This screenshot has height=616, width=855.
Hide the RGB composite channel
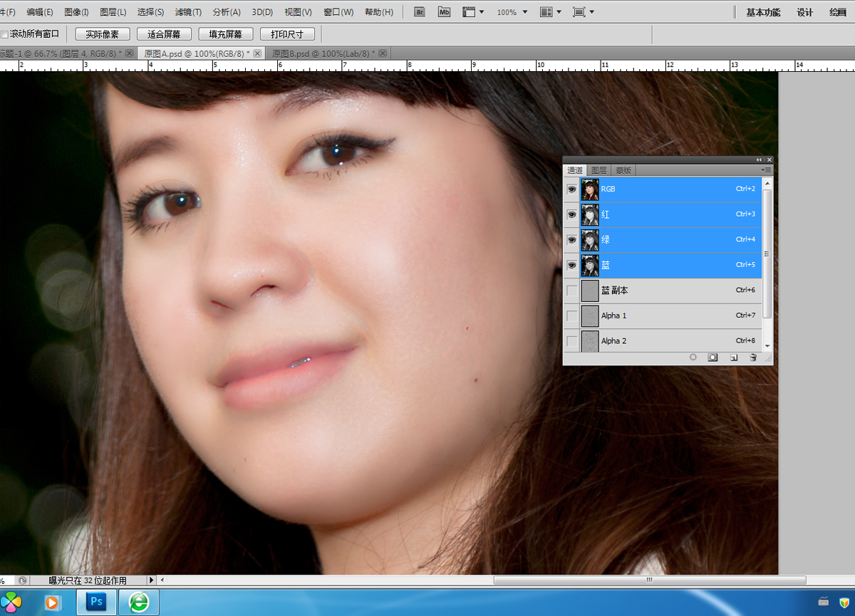point(571,189)
